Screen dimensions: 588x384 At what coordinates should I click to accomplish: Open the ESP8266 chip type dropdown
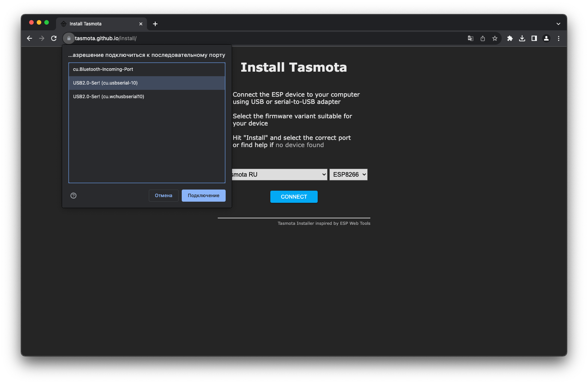tap(348, 174)
